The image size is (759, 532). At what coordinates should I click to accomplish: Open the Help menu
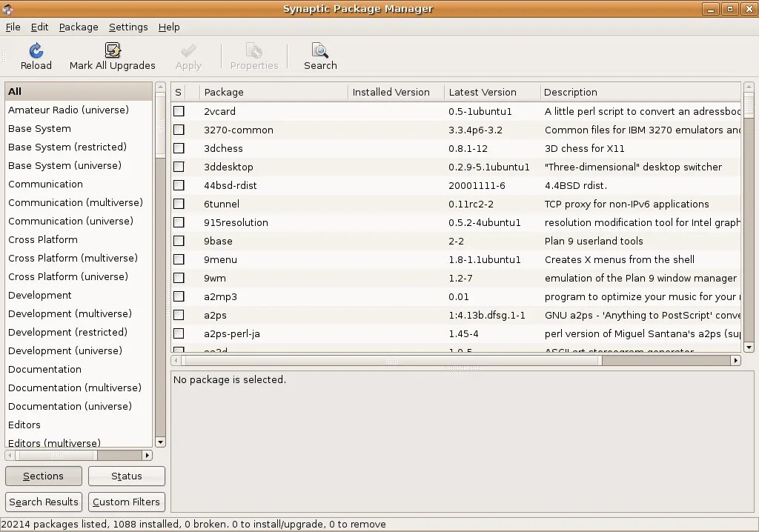click(169, 27)
